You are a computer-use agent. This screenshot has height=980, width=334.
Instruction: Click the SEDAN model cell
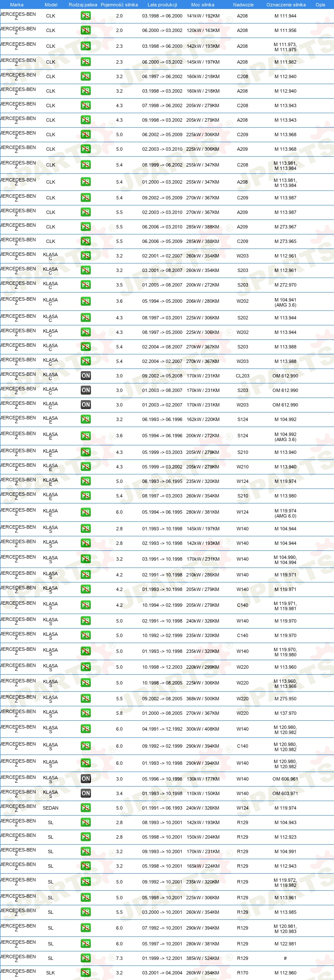tap(50, 808)
